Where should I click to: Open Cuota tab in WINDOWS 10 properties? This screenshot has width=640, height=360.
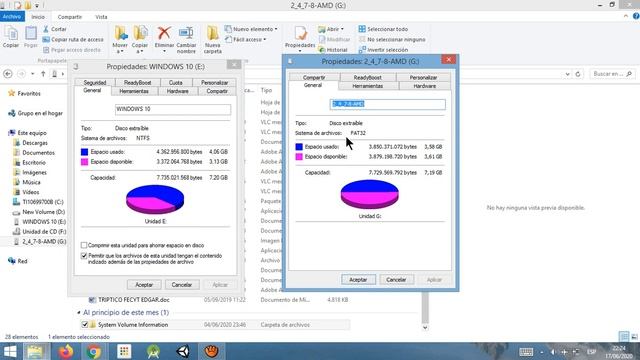(x=176, y=82)
